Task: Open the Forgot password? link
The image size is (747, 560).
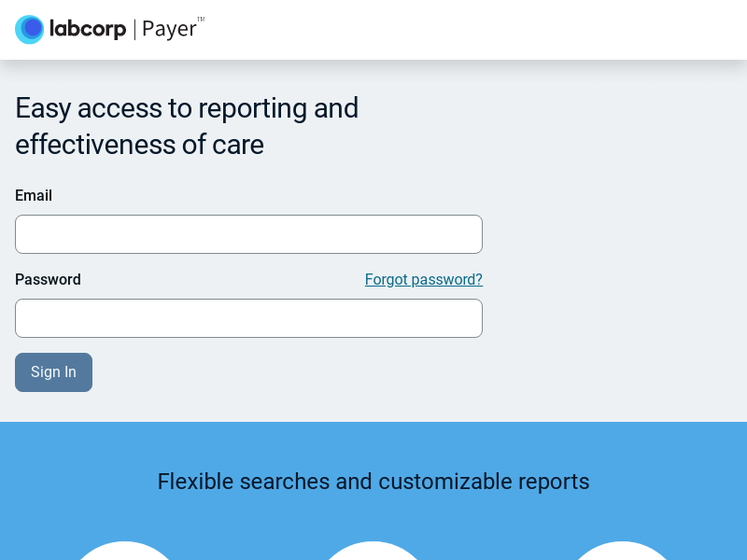Action: (424, 279)
